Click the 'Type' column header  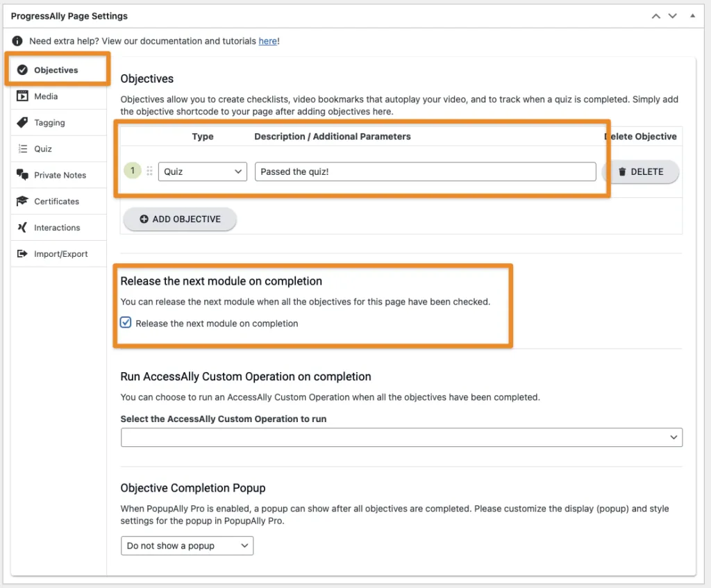coord(202,137)
